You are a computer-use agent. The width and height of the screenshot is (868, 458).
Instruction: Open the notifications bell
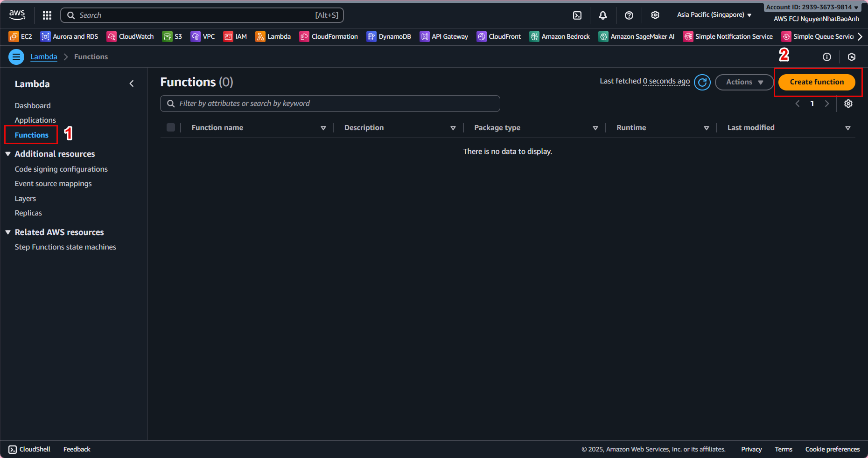tap(603, 15)
